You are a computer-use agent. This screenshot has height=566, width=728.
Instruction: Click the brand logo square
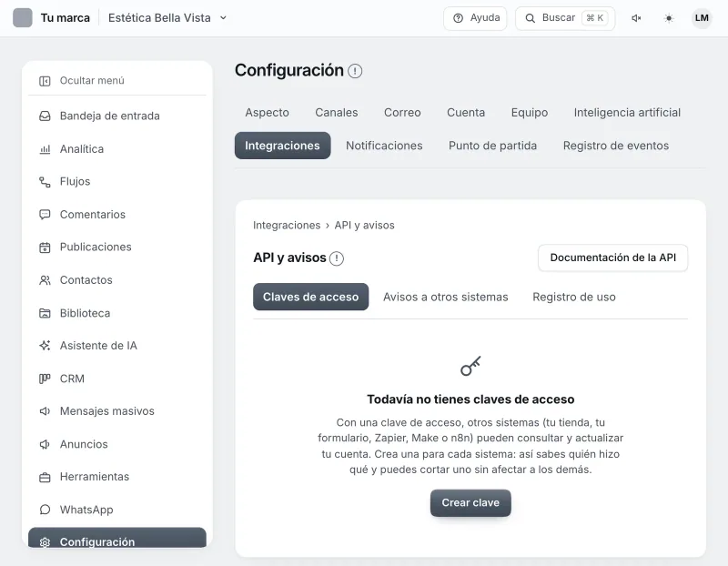pos(22,17)
